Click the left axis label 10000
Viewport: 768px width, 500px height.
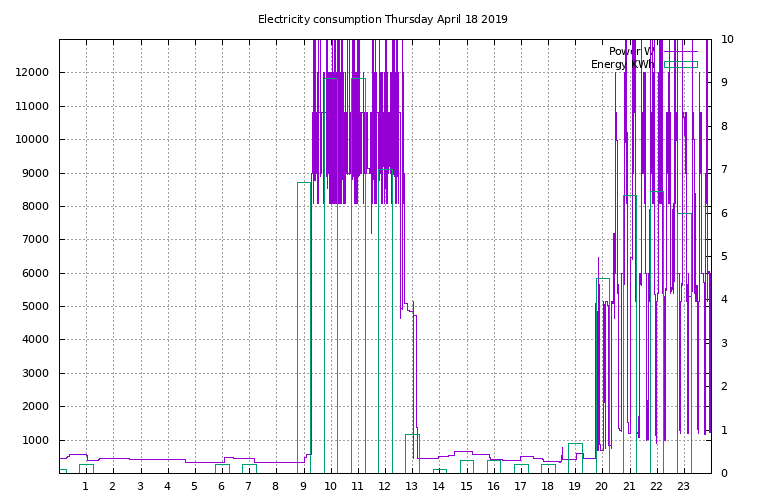pos(32,140)
